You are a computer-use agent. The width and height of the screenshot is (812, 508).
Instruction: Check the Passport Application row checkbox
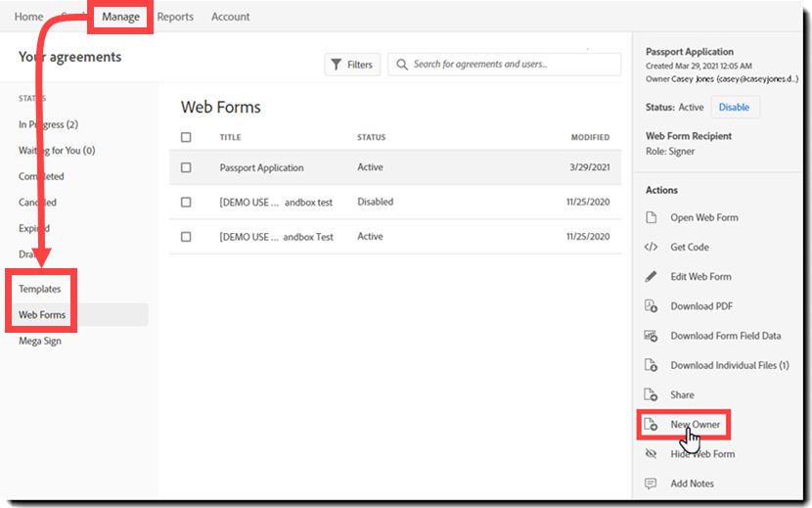click(186, 167)
